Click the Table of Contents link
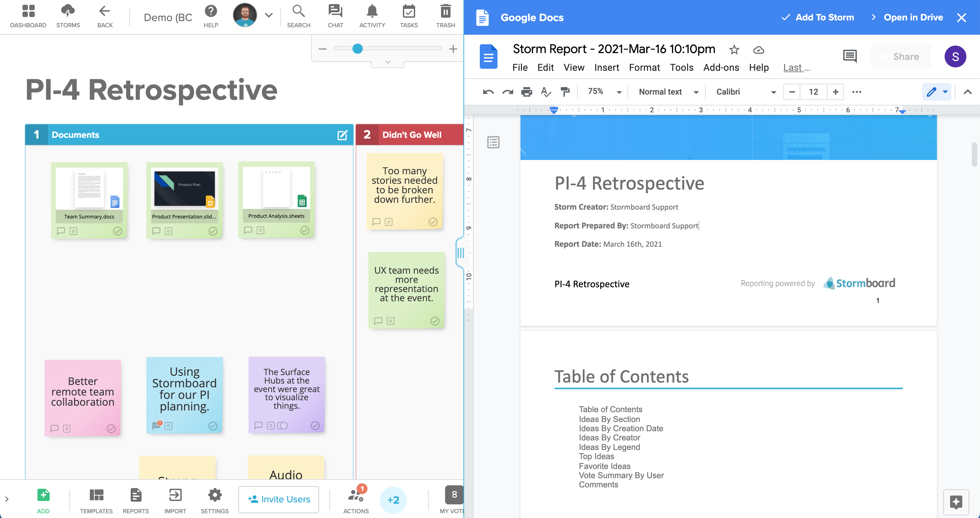The image size is (980, 518). click(610, 409)
